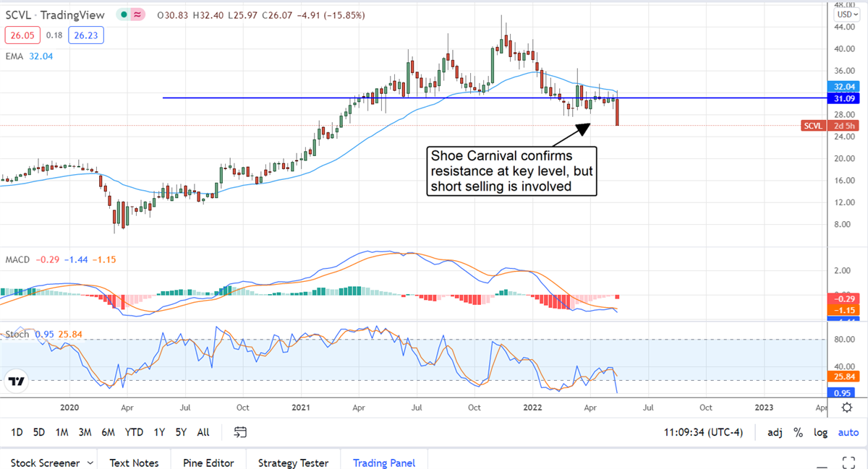
Task: Click the TradingView logo on chart
Action: pyautogui.click(x=18, y=382)
